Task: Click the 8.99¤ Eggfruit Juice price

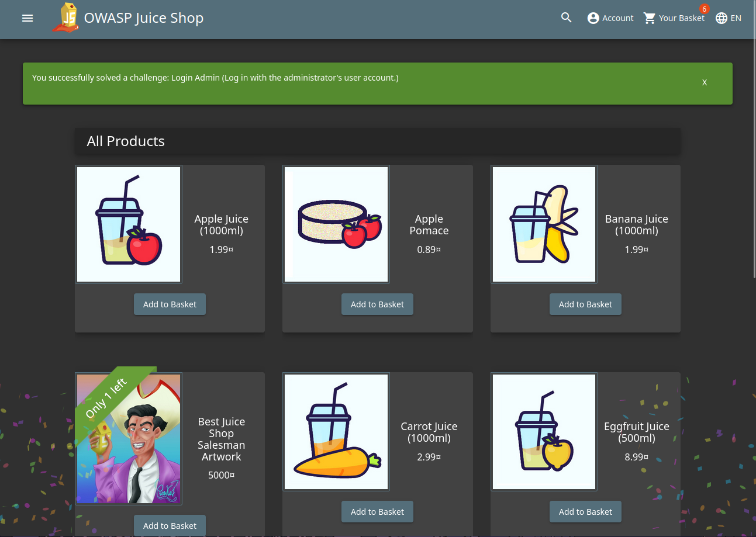Action: pyautogui.click(x=637, y=457)
